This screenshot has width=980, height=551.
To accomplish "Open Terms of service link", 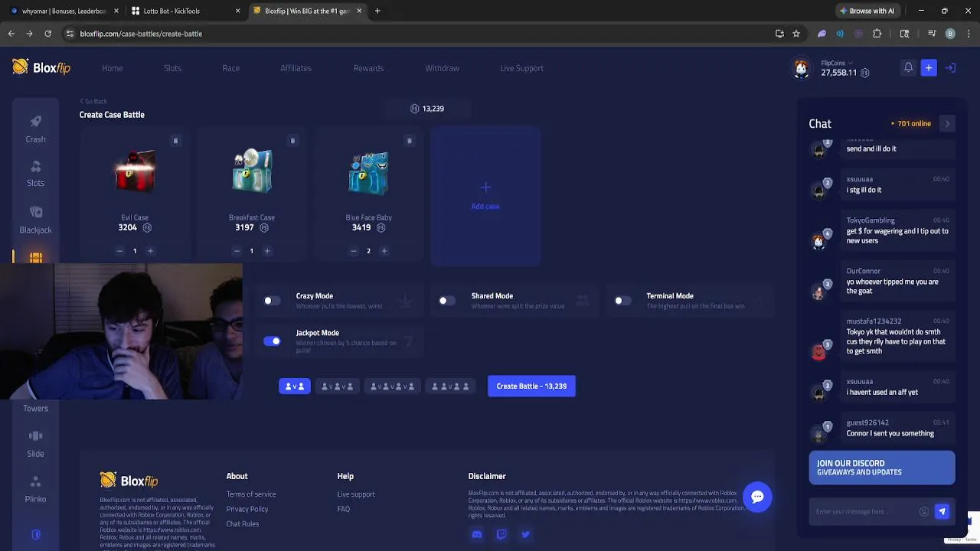I will 251,494.
